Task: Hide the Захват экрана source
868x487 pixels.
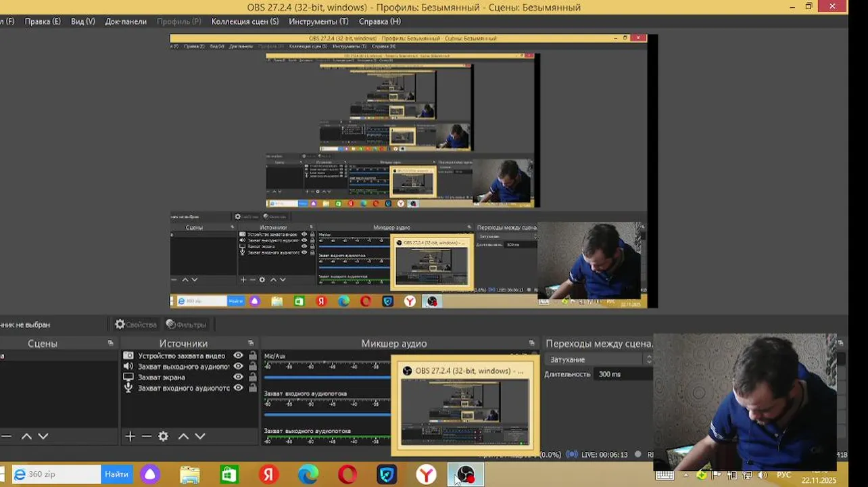Action: click(x=238, y=377)
